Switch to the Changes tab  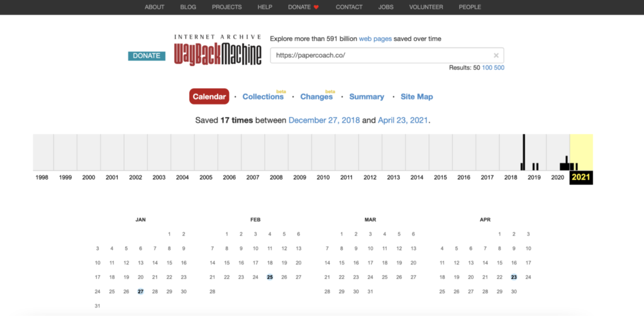point(316,96)
